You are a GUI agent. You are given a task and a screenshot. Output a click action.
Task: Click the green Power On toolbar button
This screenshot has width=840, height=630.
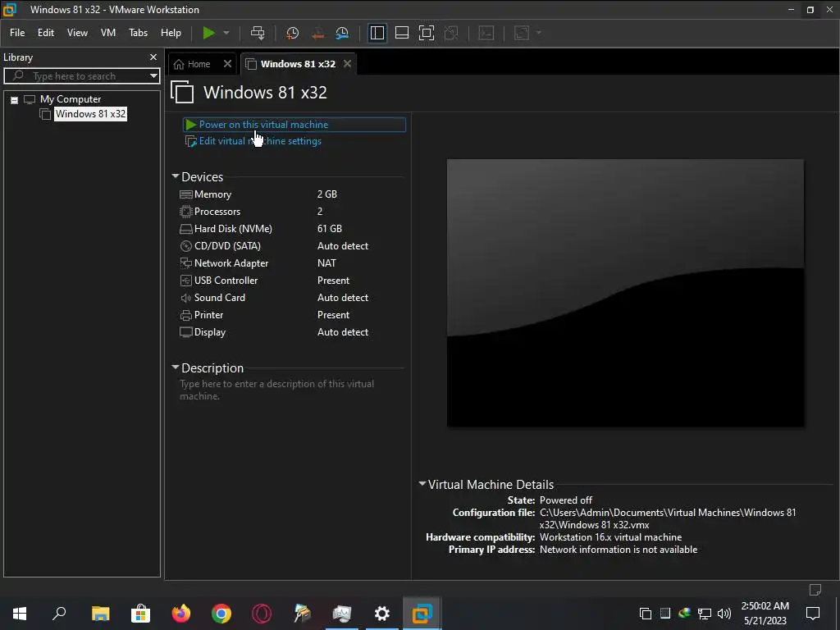click(208, 33)
